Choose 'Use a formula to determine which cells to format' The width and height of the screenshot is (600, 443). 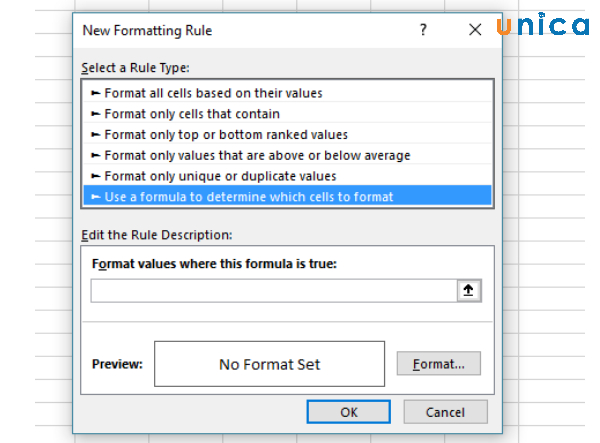click(x=248, y=197)
